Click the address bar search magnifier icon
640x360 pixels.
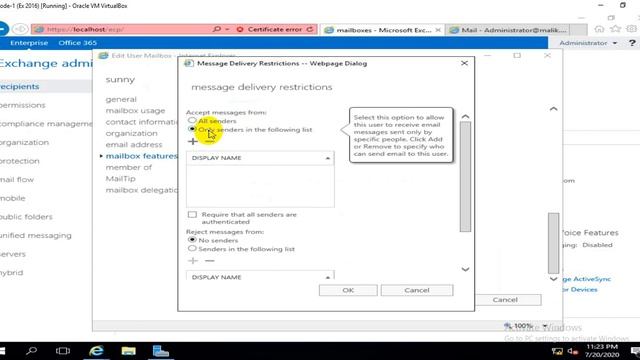click(217, 29)
